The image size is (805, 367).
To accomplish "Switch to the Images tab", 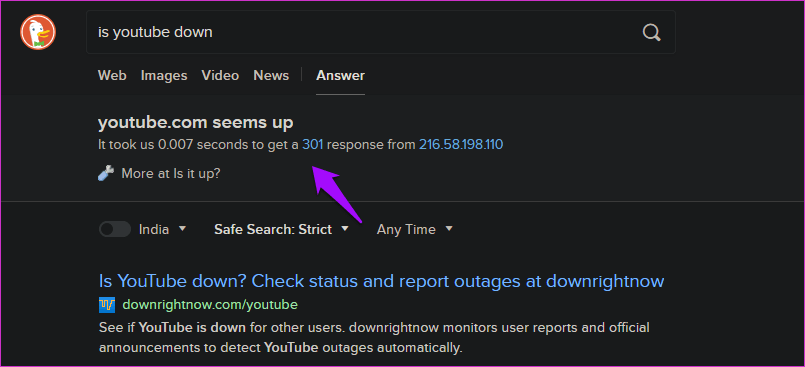I will (x=164, y=75).
